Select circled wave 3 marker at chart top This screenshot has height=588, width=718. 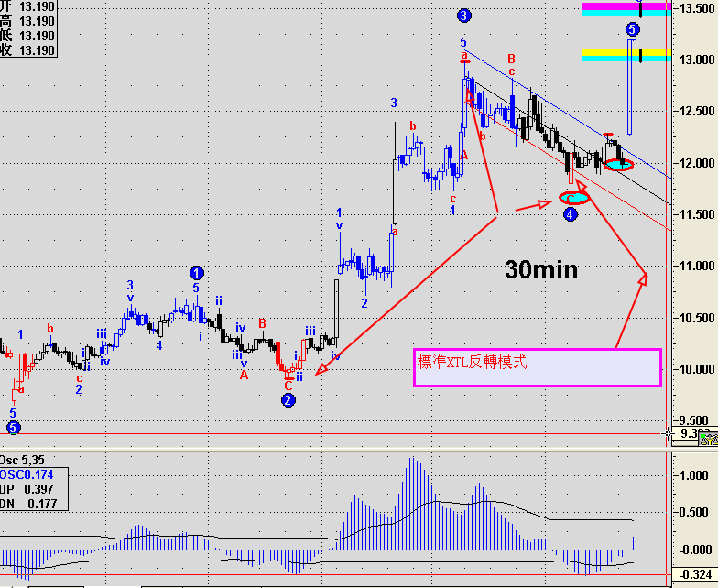pos(463,16)
